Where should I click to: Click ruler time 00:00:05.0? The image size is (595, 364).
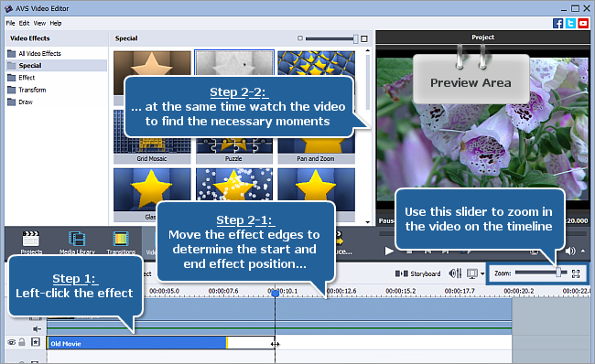point(164,291)
